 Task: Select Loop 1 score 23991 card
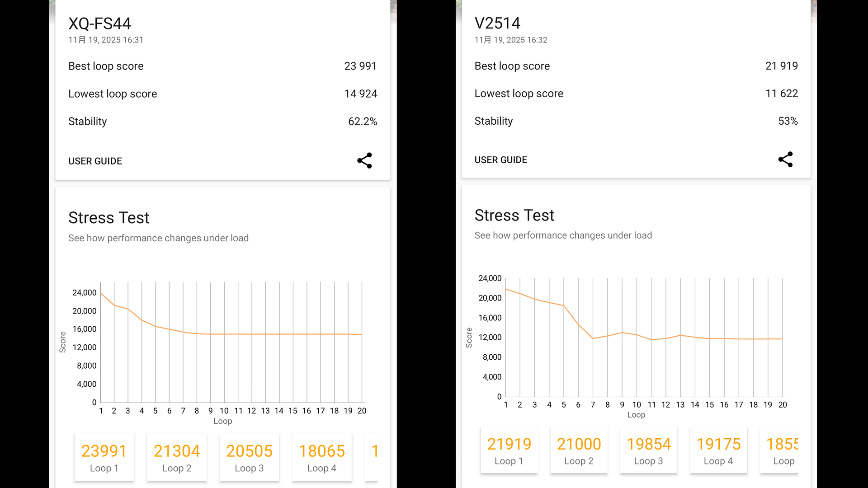coord(104,457)
